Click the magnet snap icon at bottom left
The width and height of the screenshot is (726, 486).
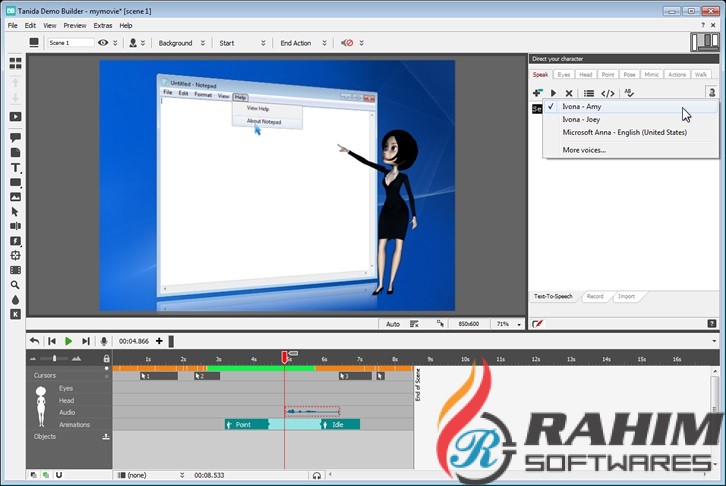(59, 475)
